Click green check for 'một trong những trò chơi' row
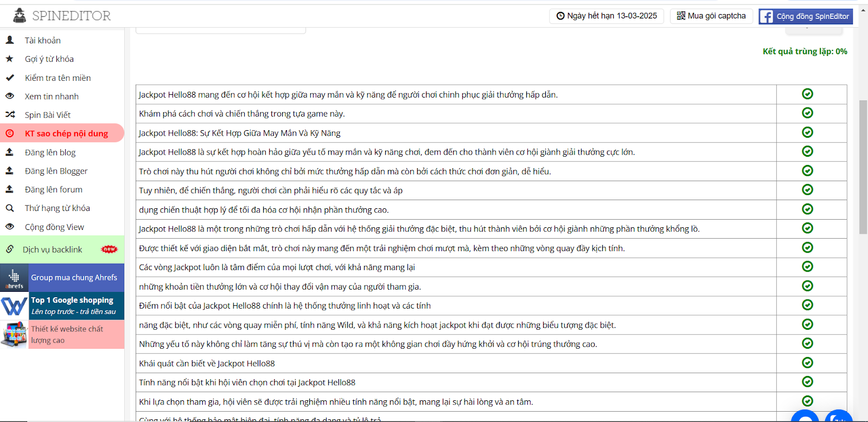 tap(808, 228)
